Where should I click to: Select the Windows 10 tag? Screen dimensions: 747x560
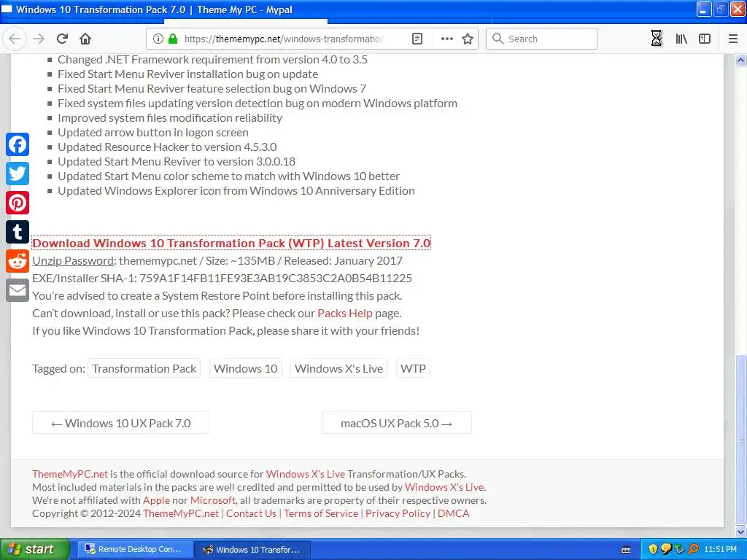(x=245, y=368)
